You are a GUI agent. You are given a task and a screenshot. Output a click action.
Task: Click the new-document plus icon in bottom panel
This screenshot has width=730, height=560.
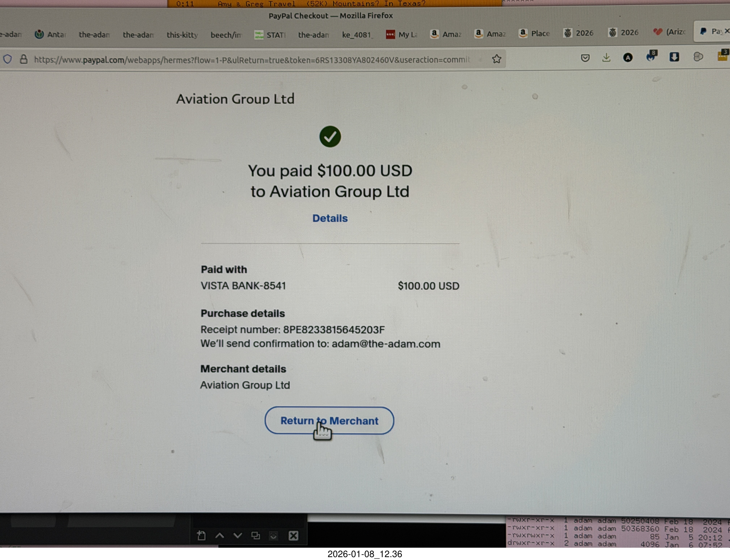coord(201,536)
